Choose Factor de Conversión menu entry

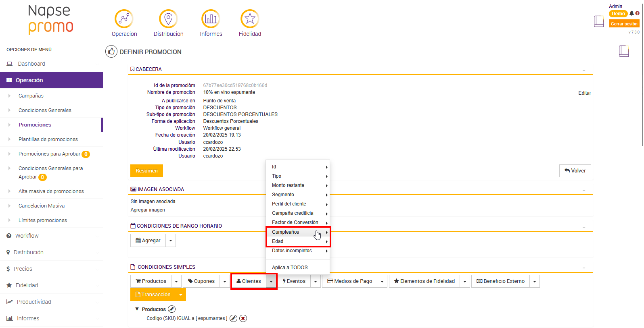pyautogui.click(x=298, y=222)
